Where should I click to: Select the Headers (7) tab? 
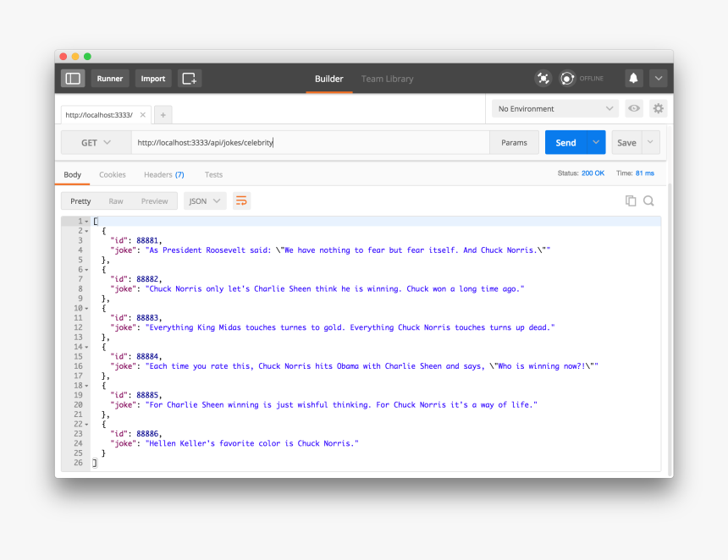(164, 174)
